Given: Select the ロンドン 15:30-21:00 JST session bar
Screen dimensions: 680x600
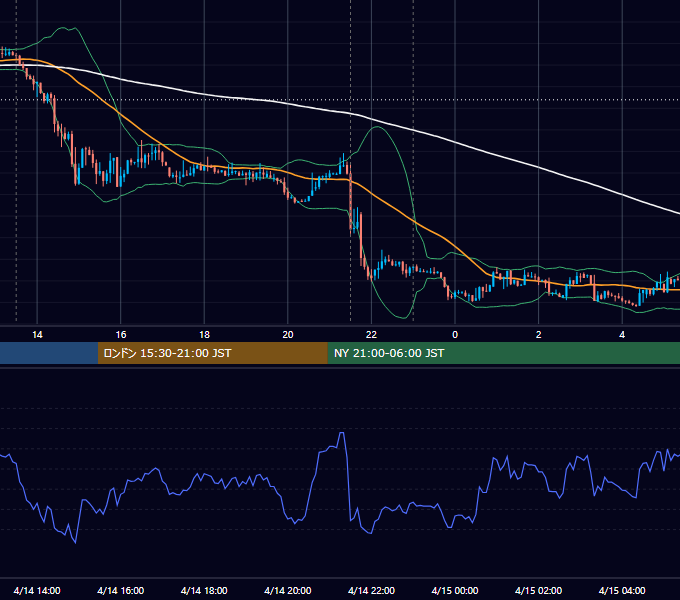Looking at the screenshot, I should pos(212,353).
